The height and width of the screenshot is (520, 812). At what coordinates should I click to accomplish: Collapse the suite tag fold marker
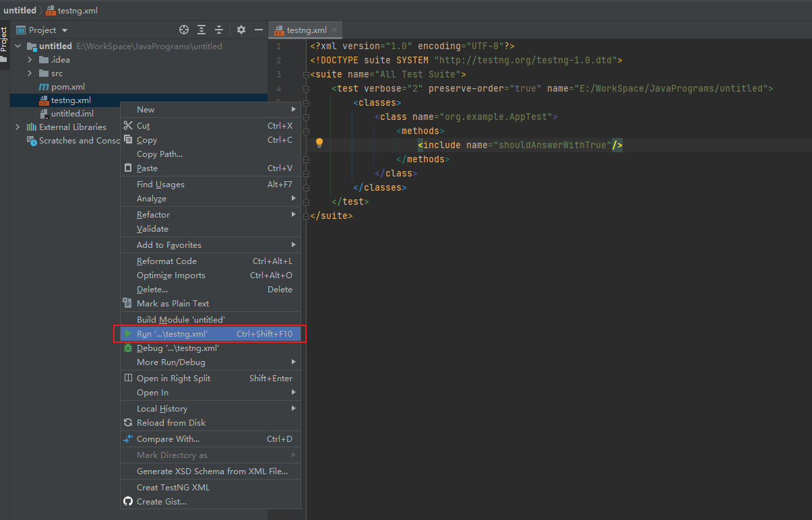[x=307, y=75]
